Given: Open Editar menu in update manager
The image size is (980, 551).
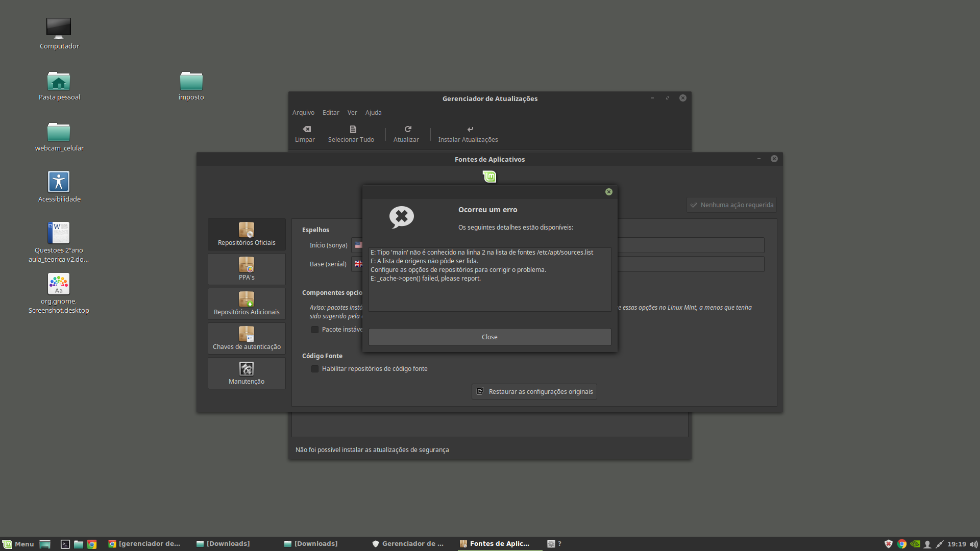Looking at the screenshot, I should click(331, 112).
